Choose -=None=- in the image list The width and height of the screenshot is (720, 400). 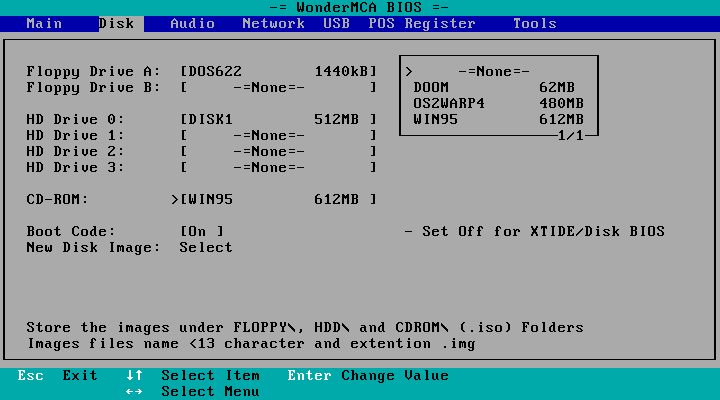498,71
